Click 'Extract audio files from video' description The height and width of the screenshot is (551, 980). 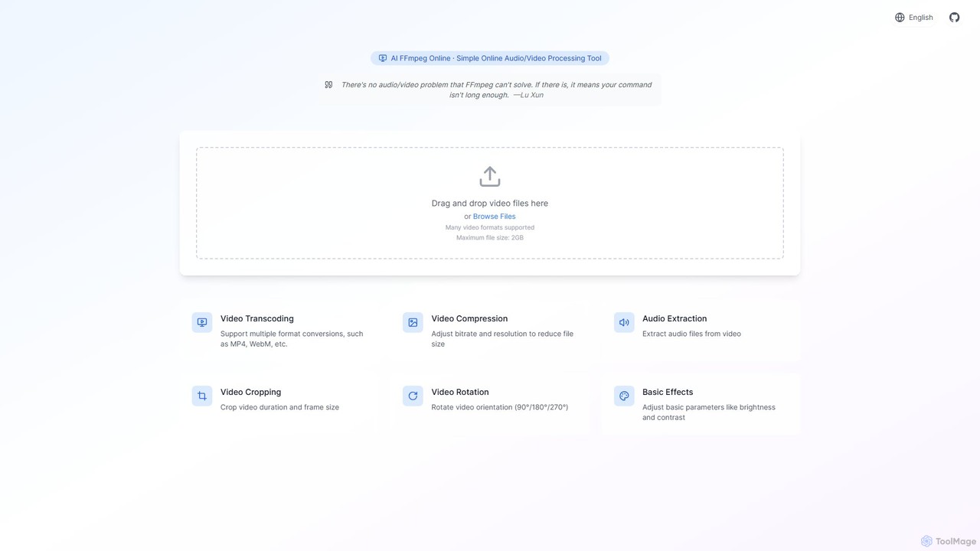pos(691,334)
